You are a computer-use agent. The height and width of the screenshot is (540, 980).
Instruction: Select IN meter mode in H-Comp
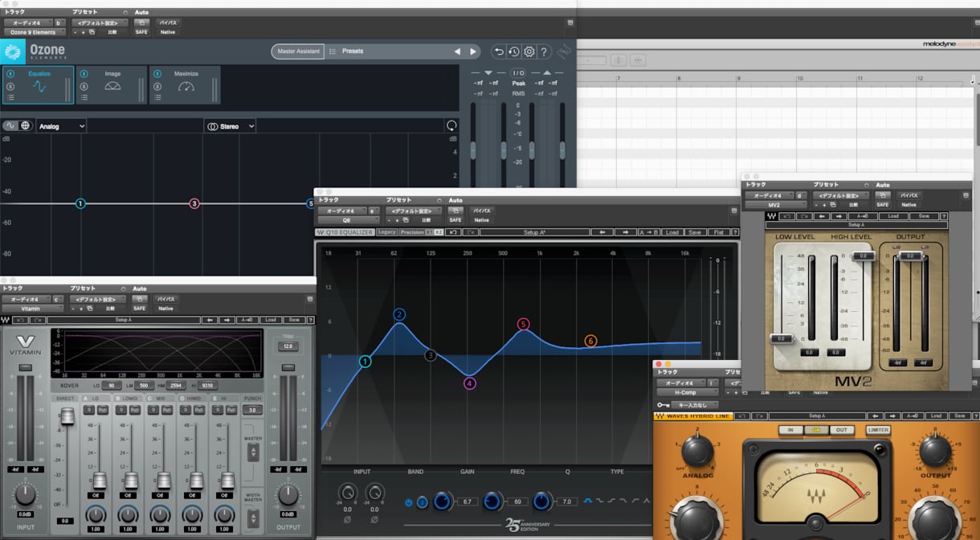coord(790,430)
